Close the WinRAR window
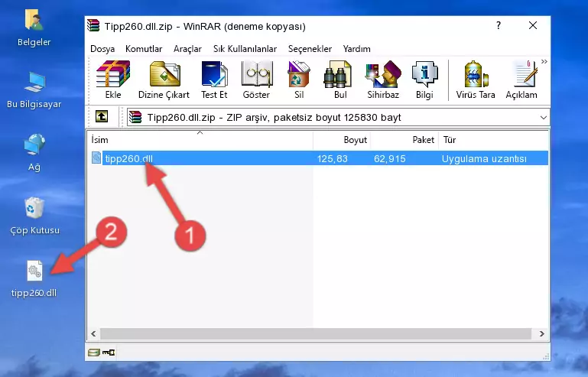This screenshot has height=377, width=588. point(533,25)
